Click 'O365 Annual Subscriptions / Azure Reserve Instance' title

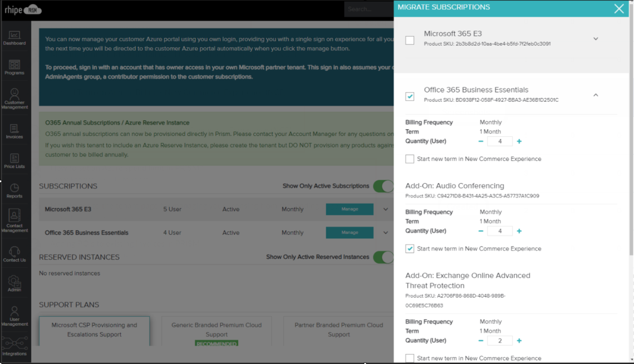pyautogui.click(x=117, y=122)
